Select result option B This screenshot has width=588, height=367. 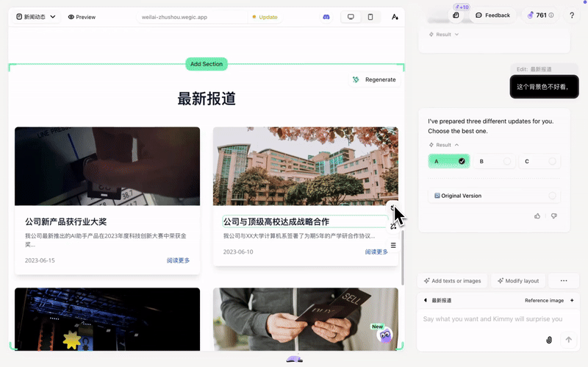(495, 161)
